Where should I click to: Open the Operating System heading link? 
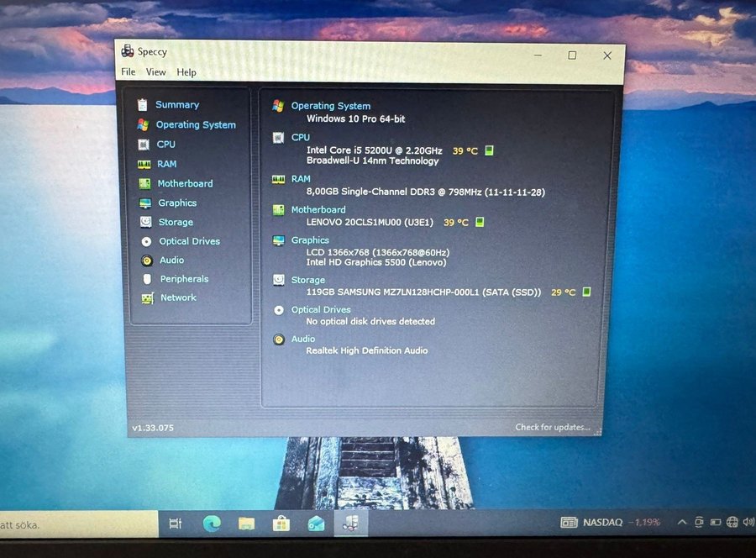[x=330, y=107]
